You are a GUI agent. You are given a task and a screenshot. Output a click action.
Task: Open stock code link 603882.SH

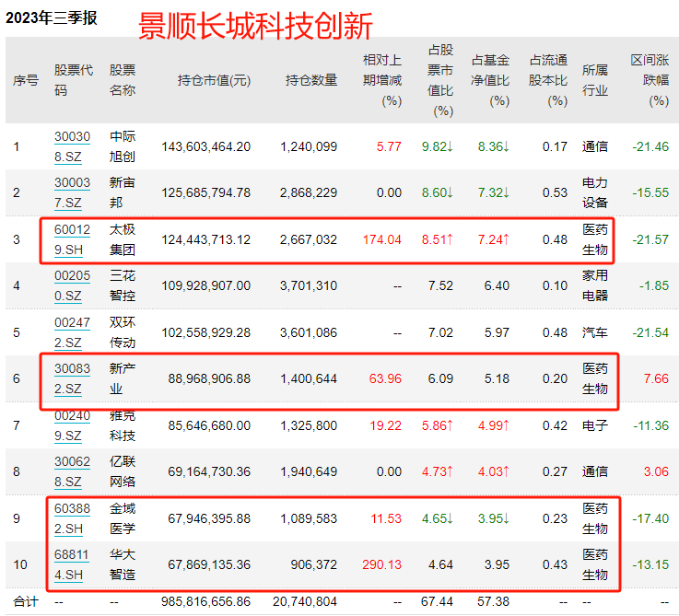click(x=72, y=518)
